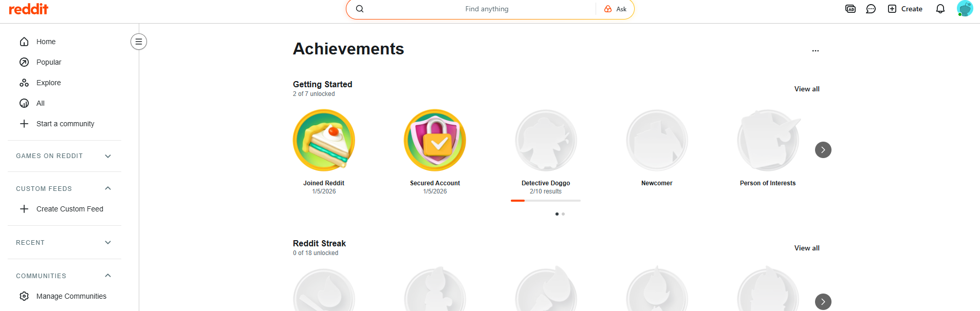Open the Joined Reddit cake badge
Viewport: 980px width, 311px height.
tap(324, 140)
